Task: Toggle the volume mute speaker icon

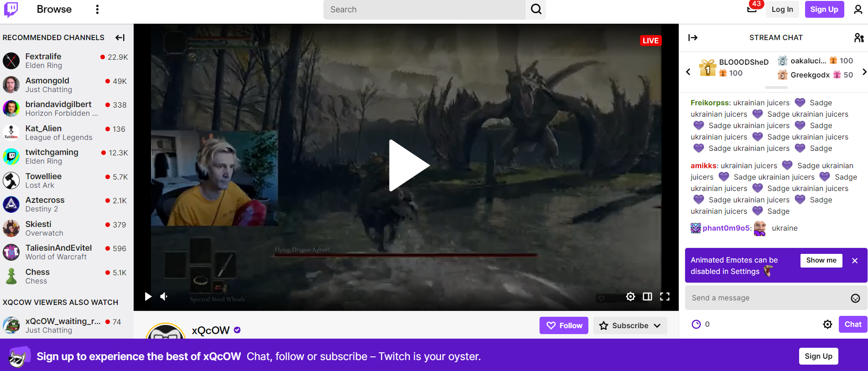Action: pyautogui.click(x=164, y=297)
